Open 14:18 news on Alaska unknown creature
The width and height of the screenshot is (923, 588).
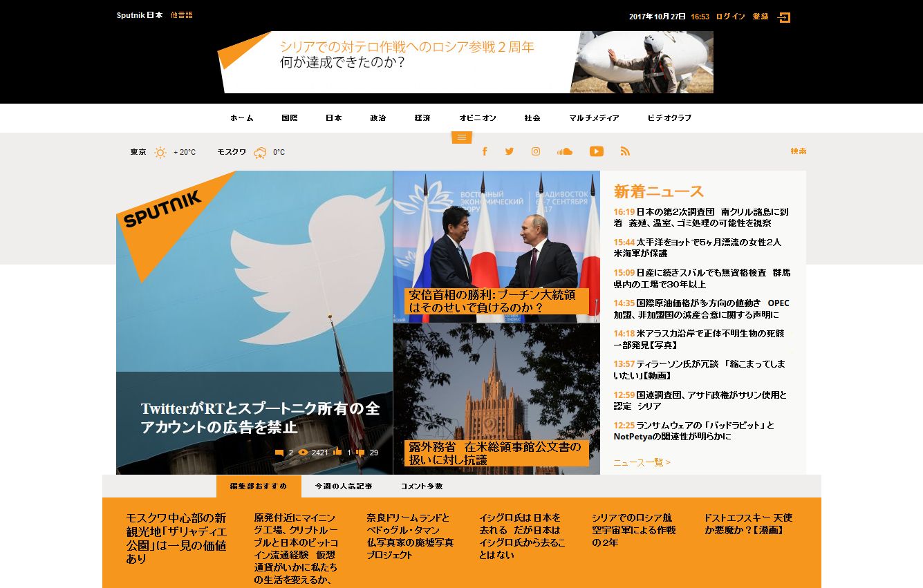[x=699, y=339]
